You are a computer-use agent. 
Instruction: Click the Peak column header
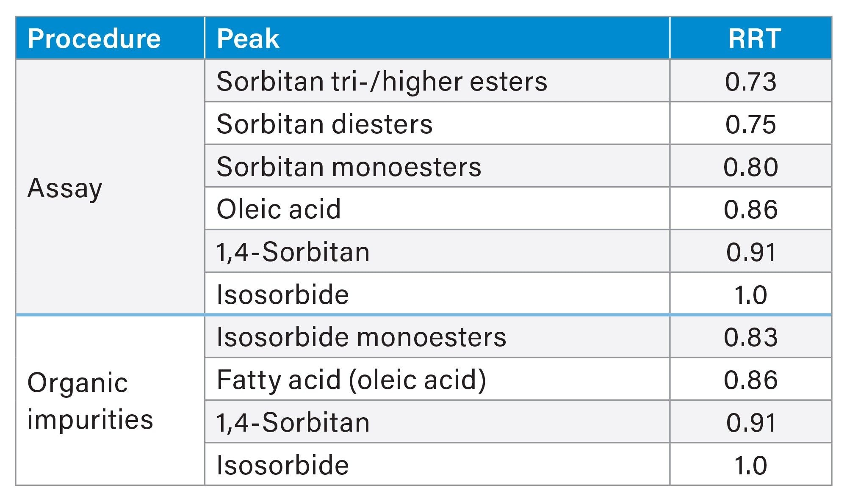coord(248,39)
